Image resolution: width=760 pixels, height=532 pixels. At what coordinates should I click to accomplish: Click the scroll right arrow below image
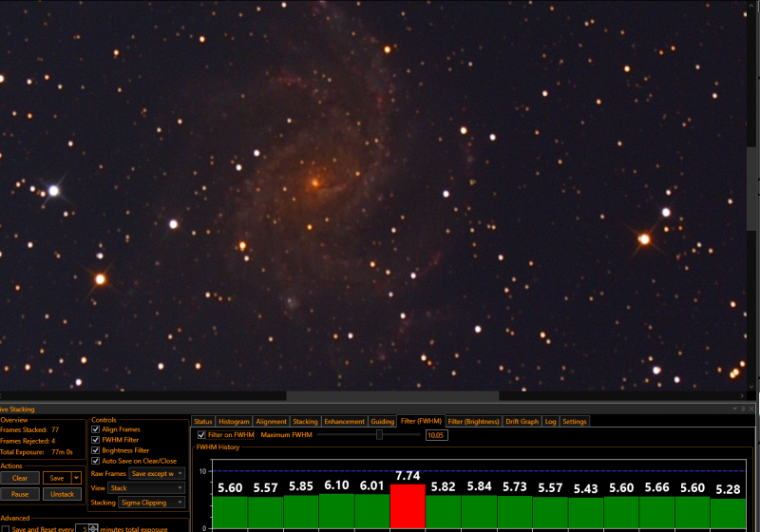point(742,396)
